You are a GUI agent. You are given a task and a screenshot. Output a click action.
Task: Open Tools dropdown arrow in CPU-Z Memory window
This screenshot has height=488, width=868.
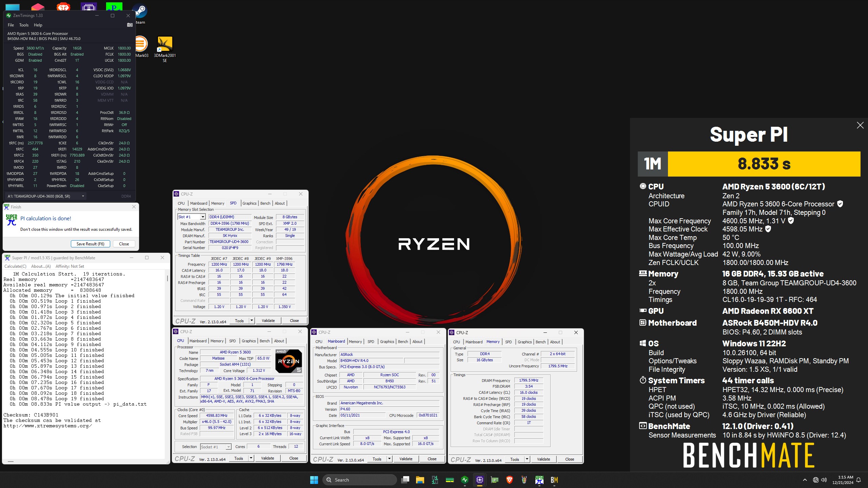[527, 459]
